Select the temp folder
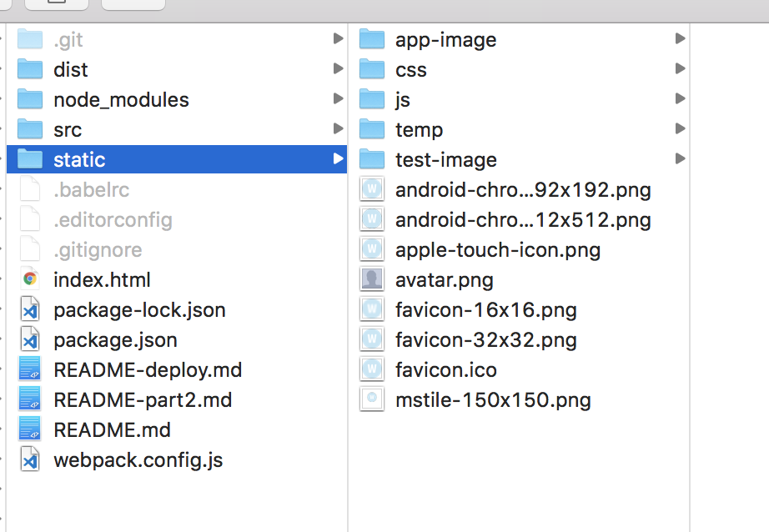This screenshot has height=532, width=769. 419,130
